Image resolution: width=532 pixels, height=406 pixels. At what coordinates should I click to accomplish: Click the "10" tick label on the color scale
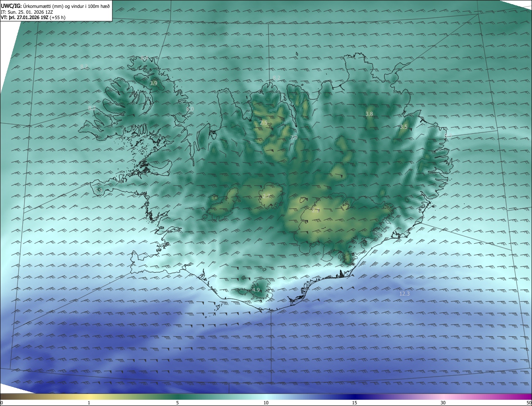pyautogui.click(x=266, y=403)
